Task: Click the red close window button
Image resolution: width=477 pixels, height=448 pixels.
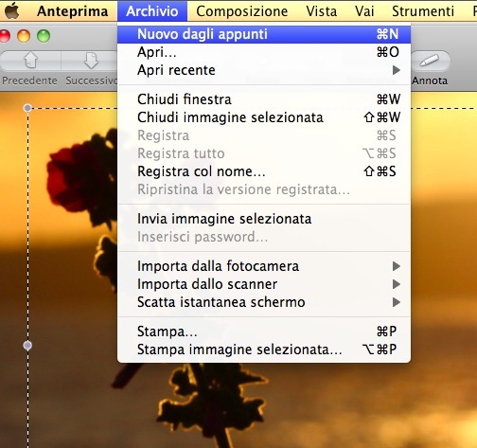Action: (4, 36)
